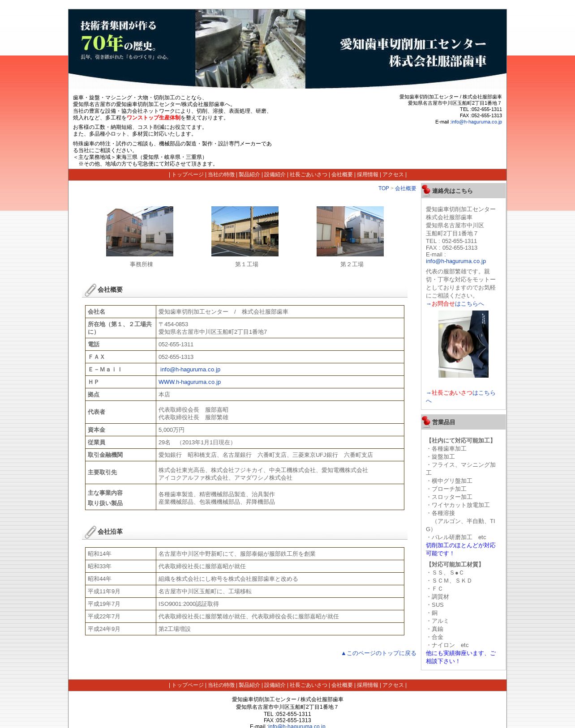Open 会社概要 in the top navigation bar
Screen dimensions: 575x728
(342, 175)
